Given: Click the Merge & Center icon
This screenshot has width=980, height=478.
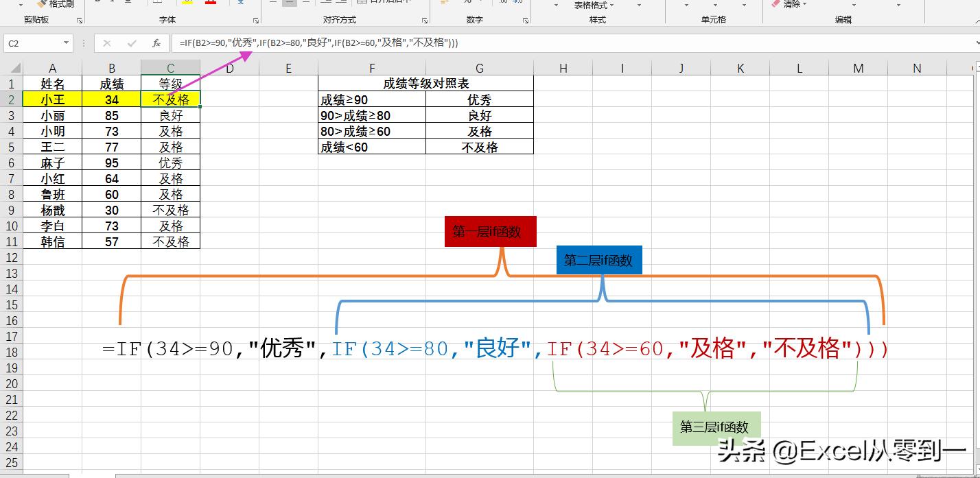Looking at the screenshot, I should pyautogui.click(x=362, y=3).
